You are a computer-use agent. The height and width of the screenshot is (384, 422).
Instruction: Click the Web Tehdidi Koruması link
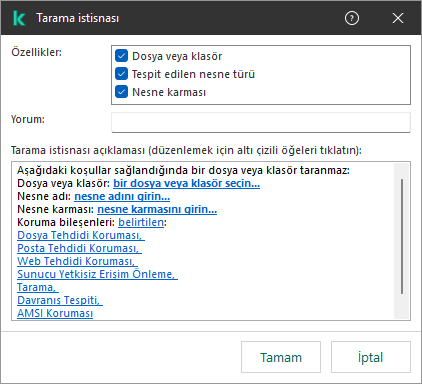pos(77,261)
